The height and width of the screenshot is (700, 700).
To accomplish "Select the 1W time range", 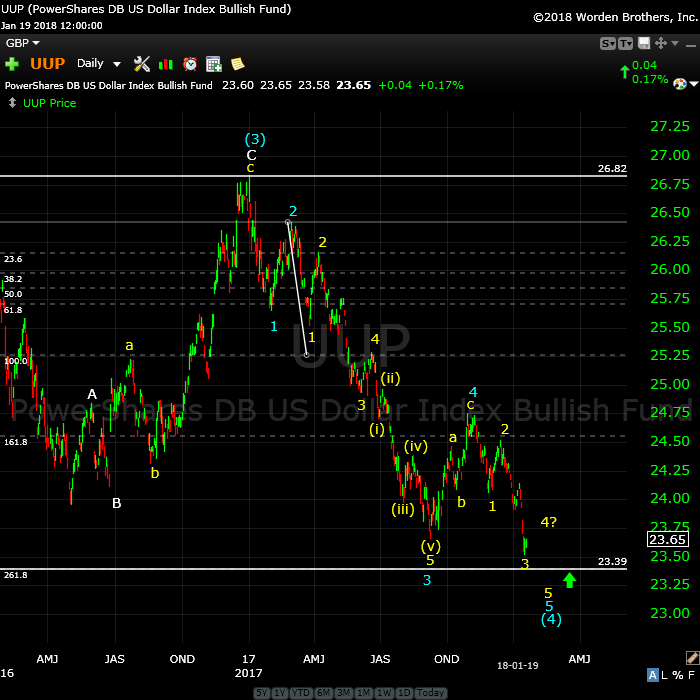I will [384, 693].
